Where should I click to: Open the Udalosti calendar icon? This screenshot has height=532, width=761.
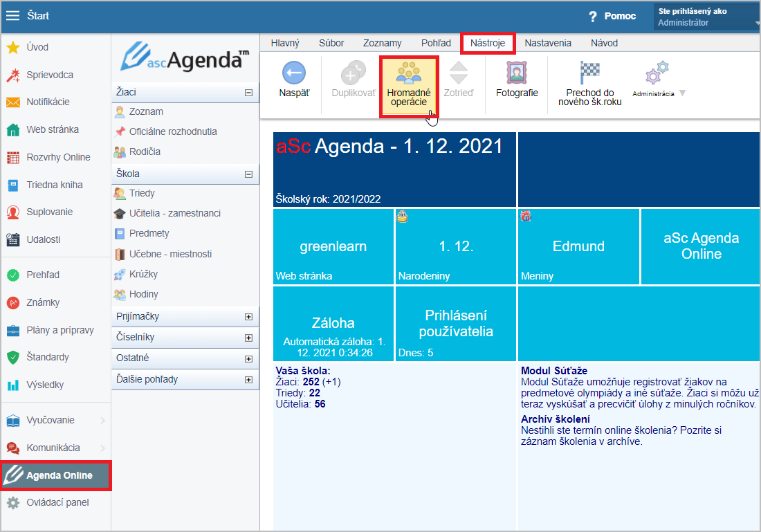coord(13,239)
